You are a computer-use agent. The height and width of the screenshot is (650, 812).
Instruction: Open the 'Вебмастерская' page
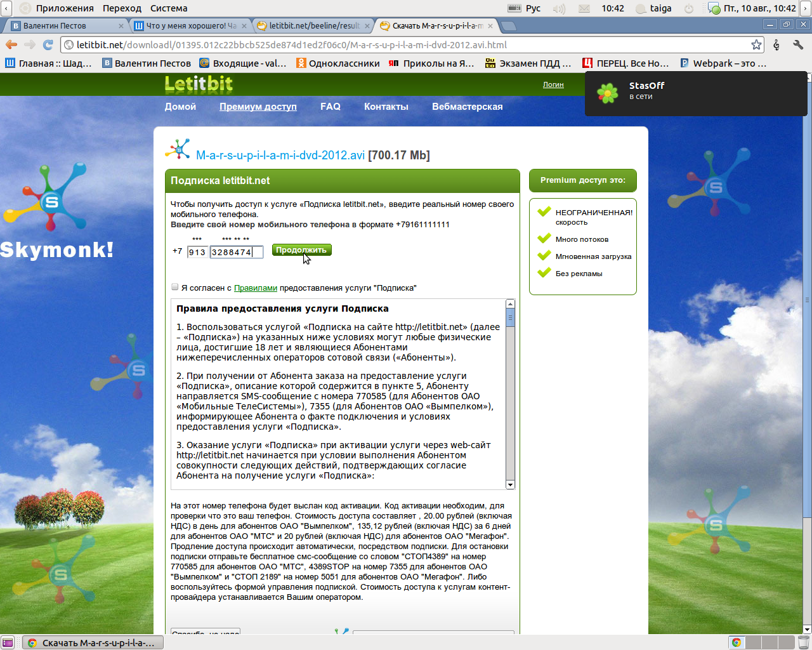click(x=468, y=107)
